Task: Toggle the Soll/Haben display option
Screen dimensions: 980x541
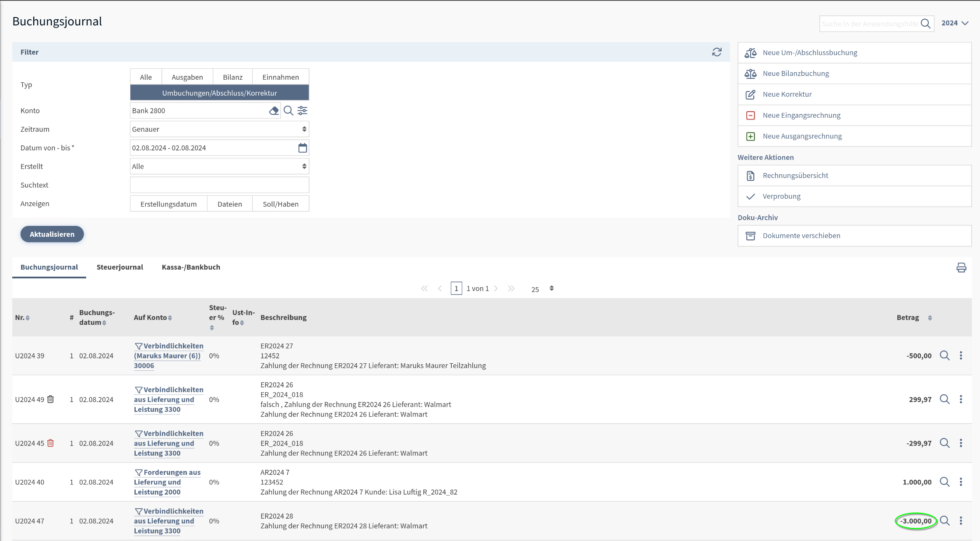Action: (281, 204)
